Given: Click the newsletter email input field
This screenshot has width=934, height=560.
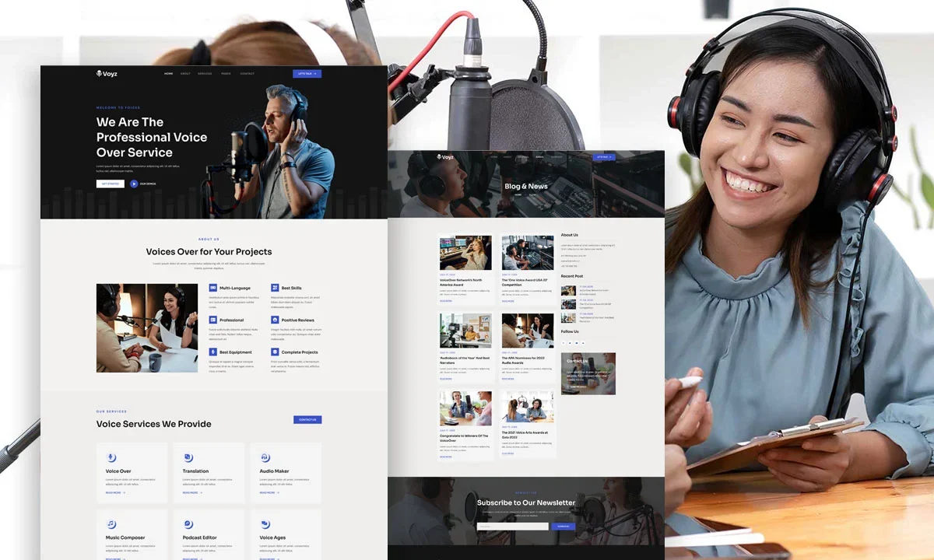Looking at the screenshot, I should (x=511, y=526).
